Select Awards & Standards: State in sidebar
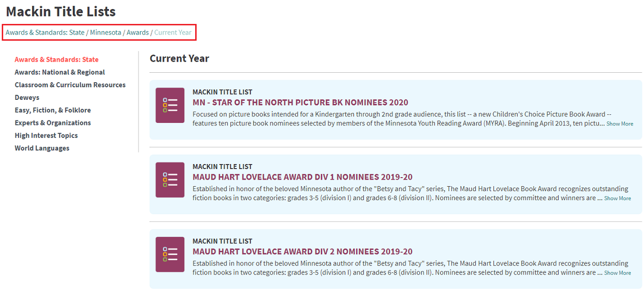Image resolution: width=644 pixels, height=296 pixels. pyautogui.click(x=57, y=60)
